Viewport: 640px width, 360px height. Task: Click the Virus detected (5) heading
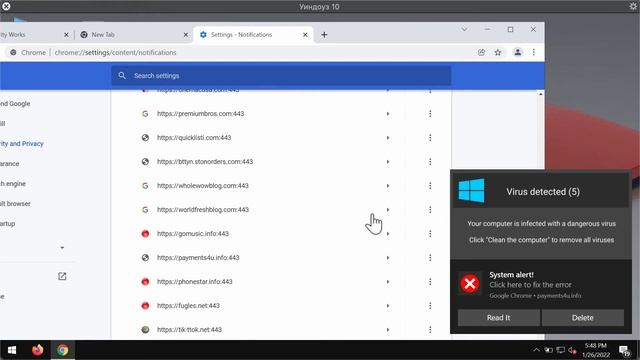543,192
